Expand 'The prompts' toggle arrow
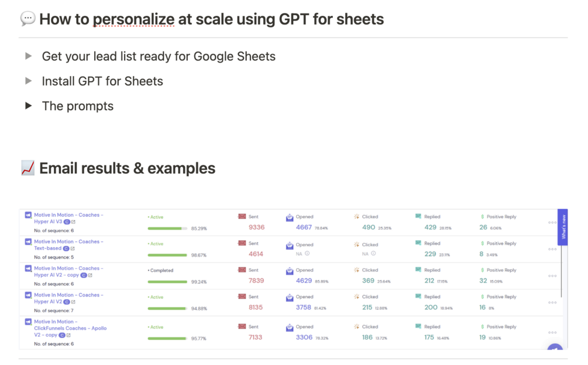The width and height of the screenshot is (588, 365). tap(28, 106)
